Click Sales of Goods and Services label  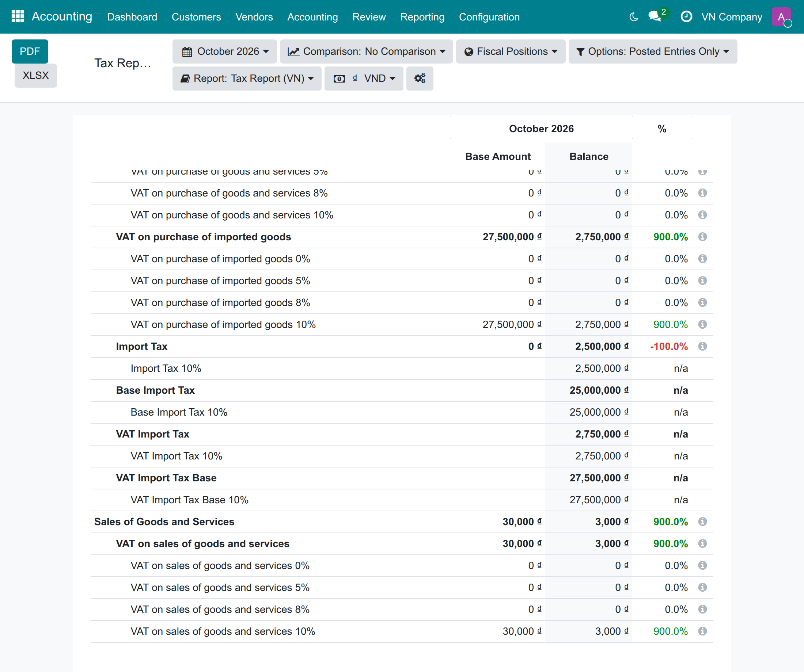click(164, 522)
